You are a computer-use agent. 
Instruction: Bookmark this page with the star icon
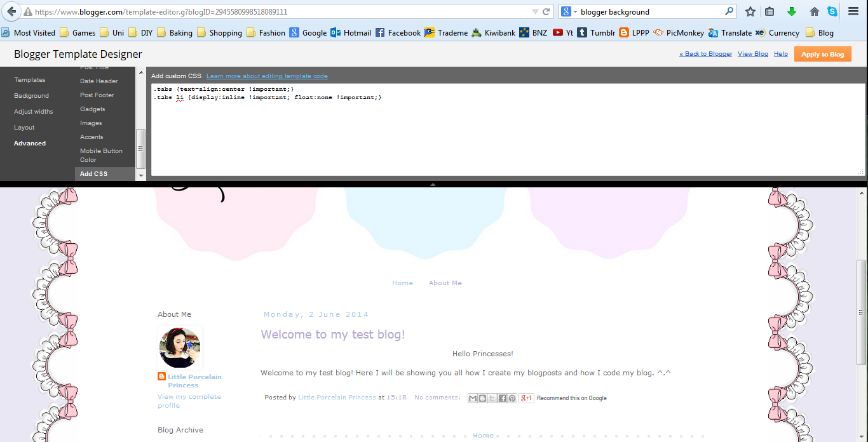click(750, 11)
